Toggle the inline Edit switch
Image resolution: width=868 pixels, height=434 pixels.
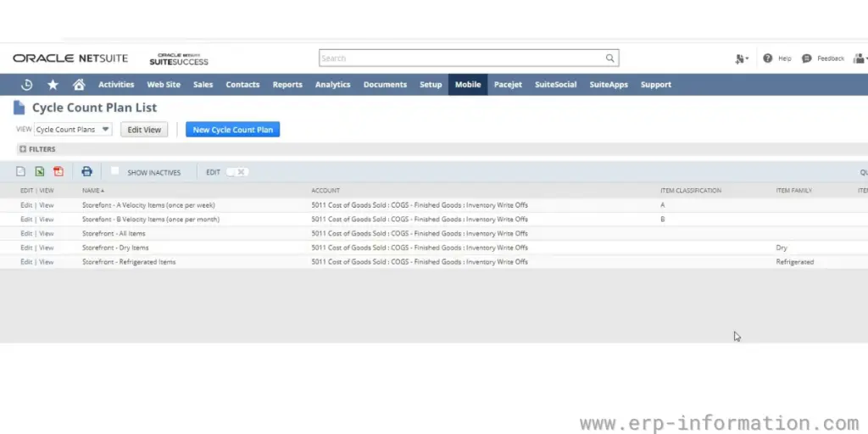pos(237,172)
